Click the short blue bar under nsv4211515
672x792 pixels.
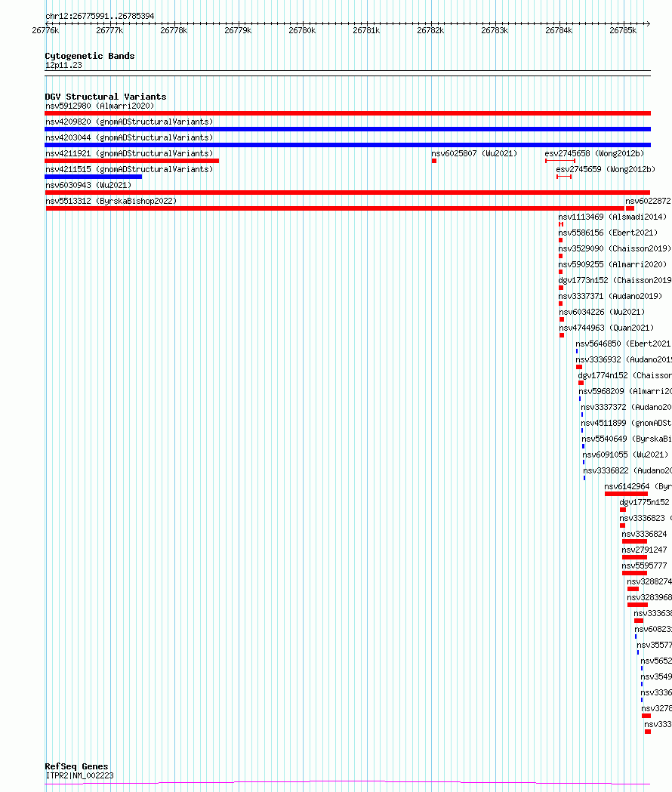(x=94, y=177)
